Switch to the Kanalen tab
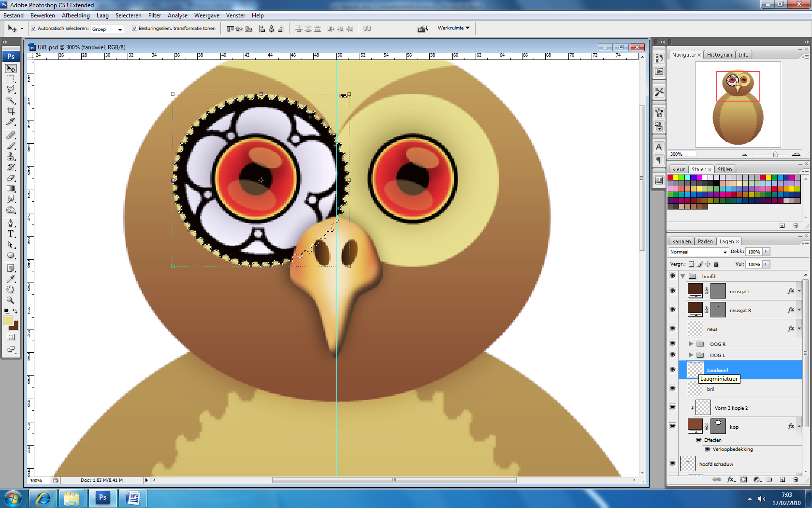Image resolution: width=812 pixels, height=508 pixels. (x=681, y=241)
